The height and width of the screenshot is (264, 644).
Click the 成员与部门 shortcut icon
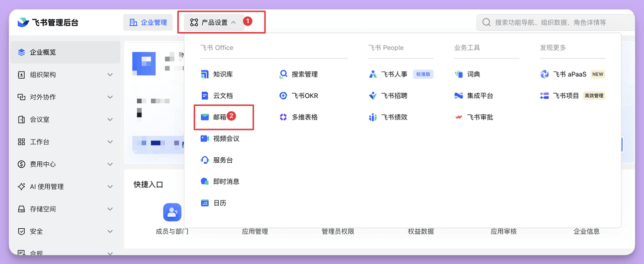pos(172,212)
